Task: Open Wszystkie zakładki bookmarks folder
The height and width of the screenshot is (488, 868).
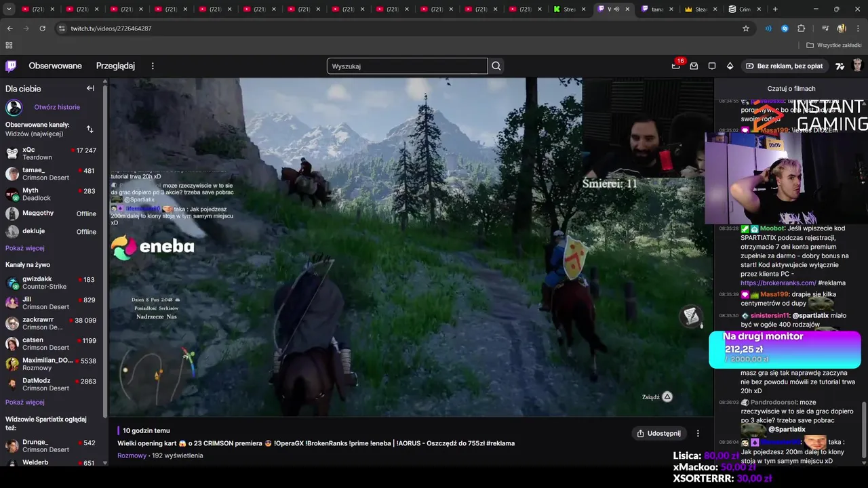Action: [833, 45]
